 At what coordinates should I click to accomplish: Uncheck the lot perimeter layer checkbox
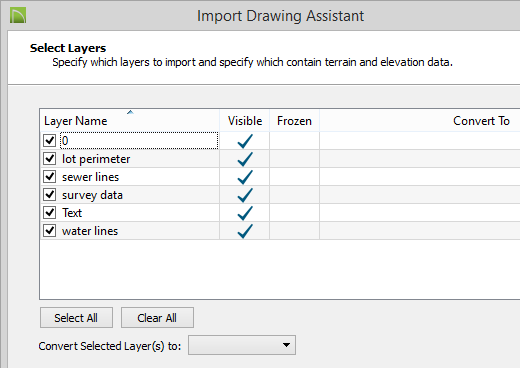click(x=49, y=158)
